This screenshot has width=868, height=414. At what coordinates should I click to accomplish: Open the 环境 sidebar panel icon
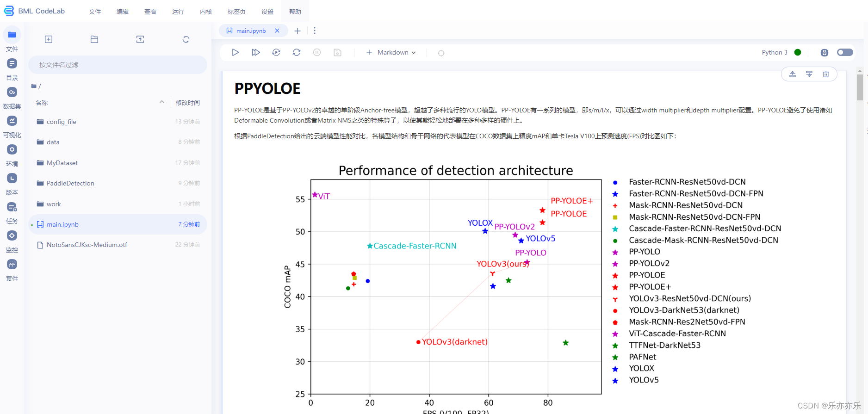(x=12, y=149)
